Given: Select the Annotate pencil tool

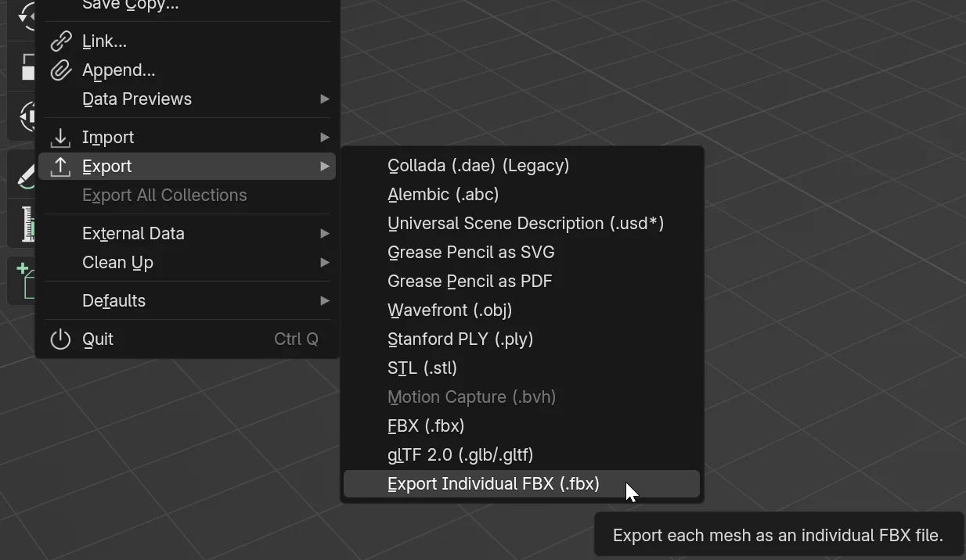Looking at the screenshot, I should 26,174.
